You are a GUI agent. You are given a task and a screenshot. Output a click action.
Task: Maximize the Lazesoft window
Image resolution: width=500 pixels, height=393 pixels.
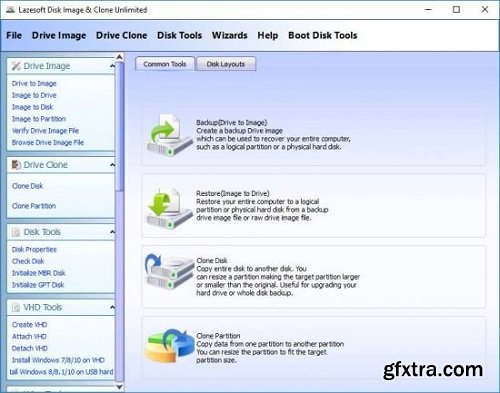456,10
